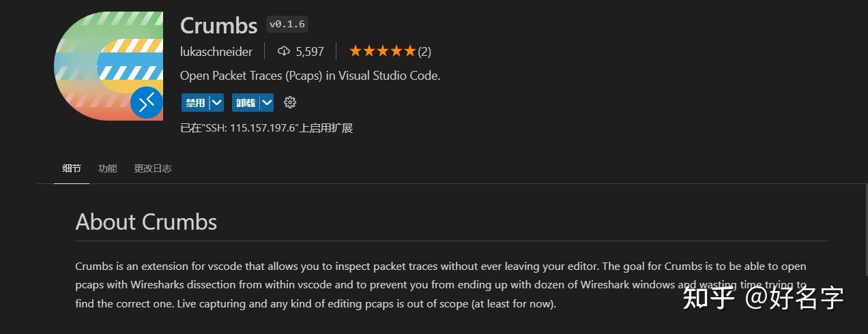Click the blue remote badge on the logo
The width and height of the screenshot is (868, 334).
tap(147, 103)
